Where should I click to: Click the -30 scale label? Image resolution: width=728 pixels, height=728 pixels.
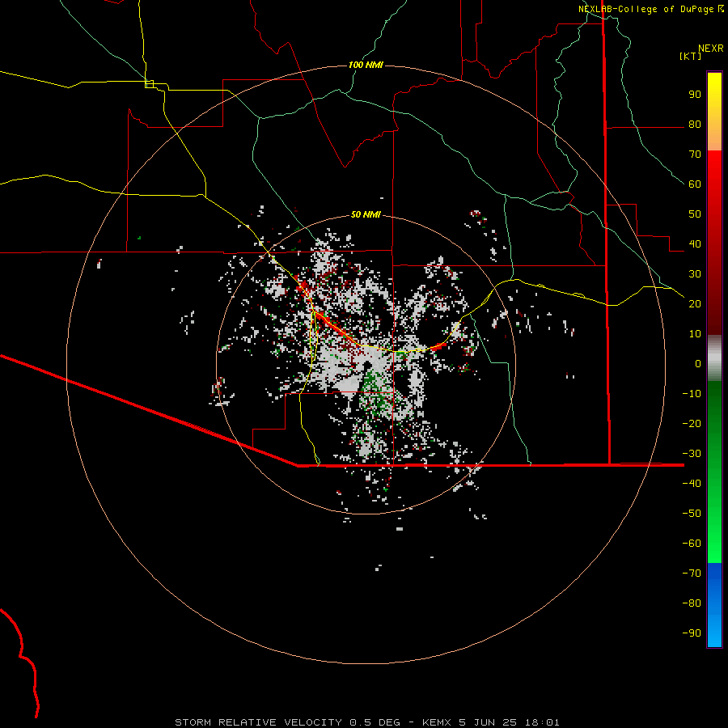tap(692, 454)
